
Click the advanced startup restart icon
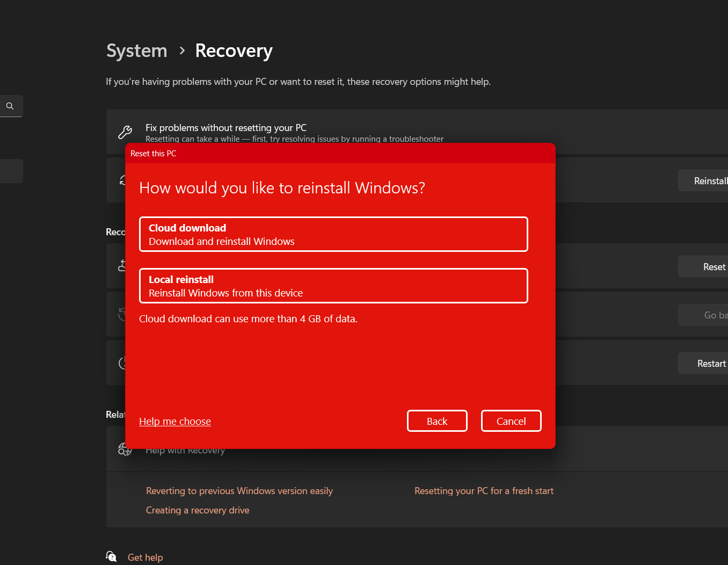[125, 363]
